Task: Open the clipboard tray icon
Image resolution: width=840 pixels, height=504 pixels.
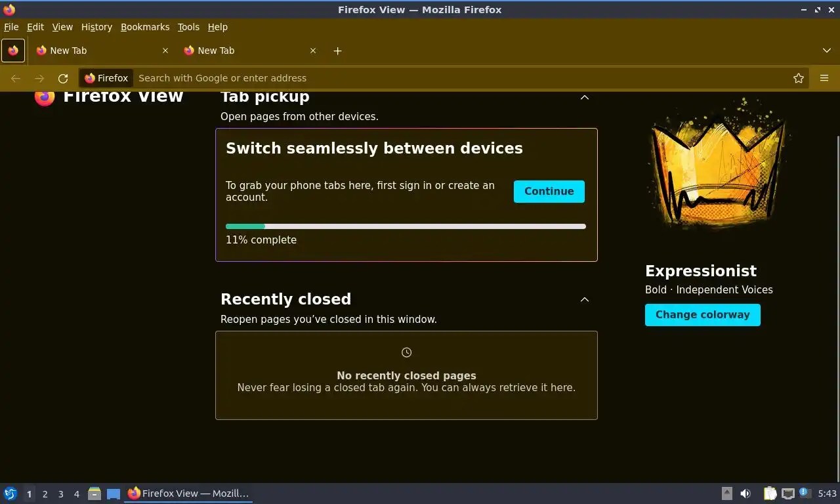Action: tap(770, 493)
